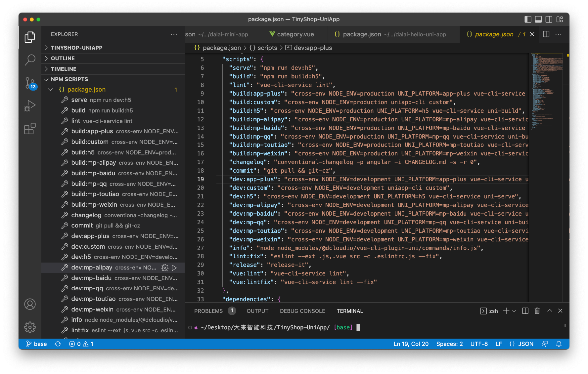This screenshot has width=588, height=374.
Task: Toggle the primary side bar layout button
Action: coord(528,19)
